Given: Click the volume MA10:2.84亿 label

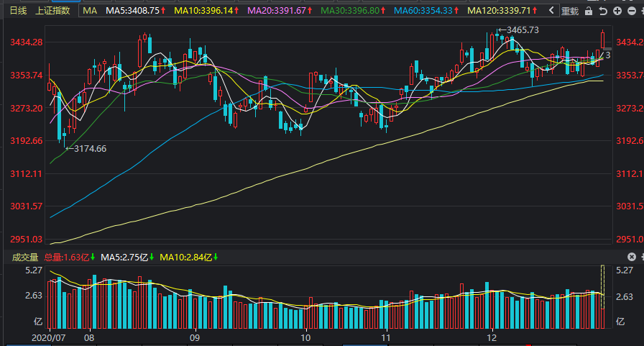Looking at the screenshot, I should [188, 258].
